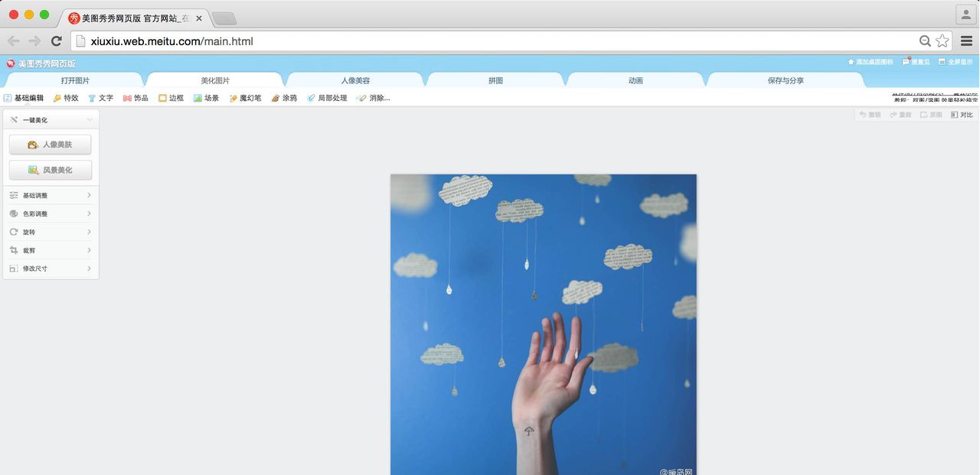Toggle the 对比 compare view

click(x=962, y=115)
